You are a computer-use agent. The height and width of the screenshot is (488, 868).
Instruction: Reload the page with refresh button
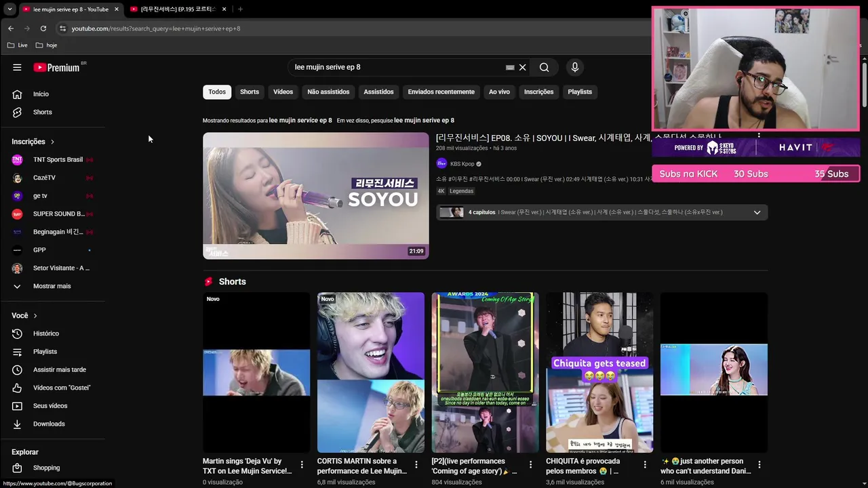coord(43,28)
